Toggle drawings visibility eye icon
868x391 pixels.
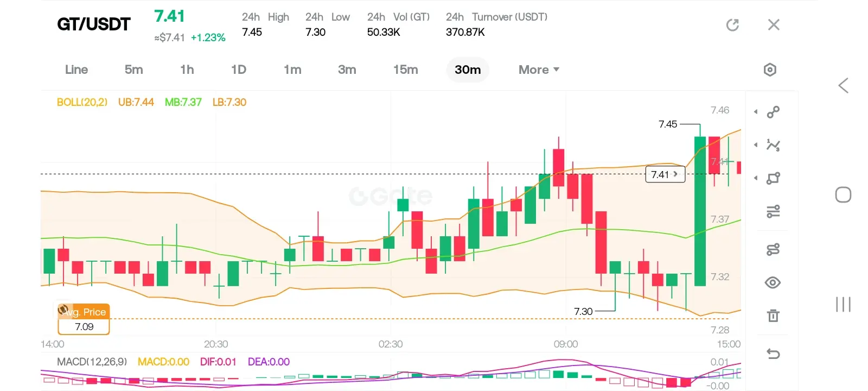pos(773,282)
